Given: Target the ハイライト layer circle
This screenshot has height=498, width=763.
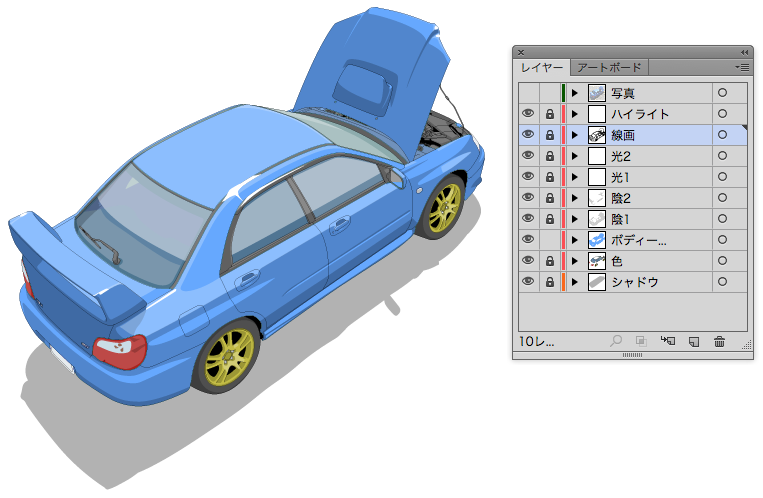Looking at the screenshot, I should pyautogui.click(x=722, y=113).
